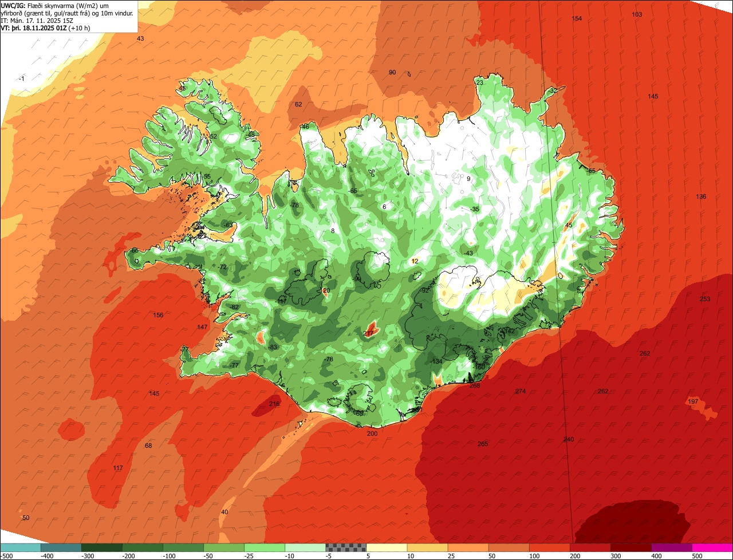Image resolution: width=733 pixels, height=560 pixels.
Task: Click the subtitle line mentioning '10m vindur'
Action: 67,13
